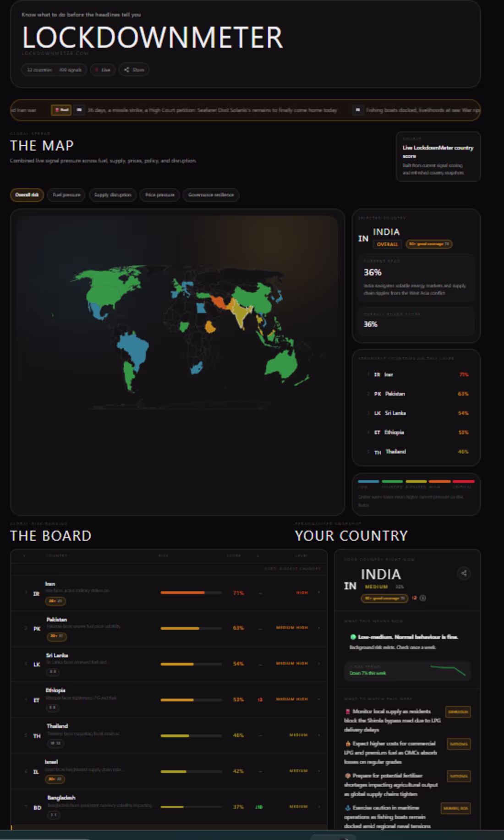
Task: Open the 'Fishing boats docked' ticker headline
Action: [422, 110]
